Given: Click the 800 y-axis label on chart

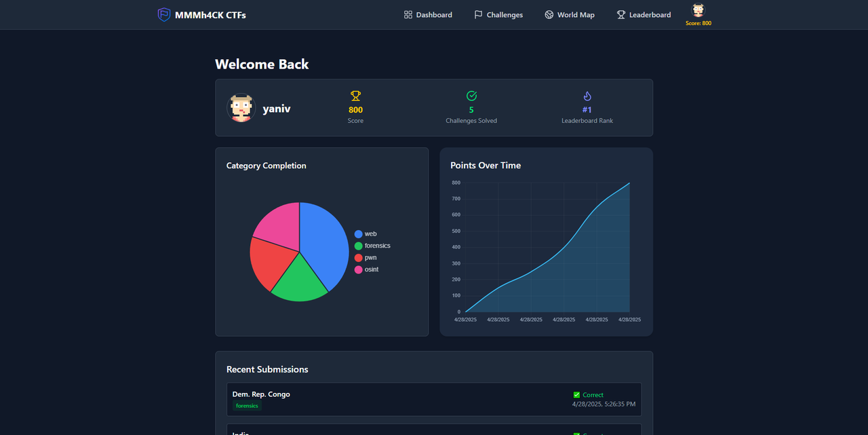Looking at the screenshot, I should point(456,183).
